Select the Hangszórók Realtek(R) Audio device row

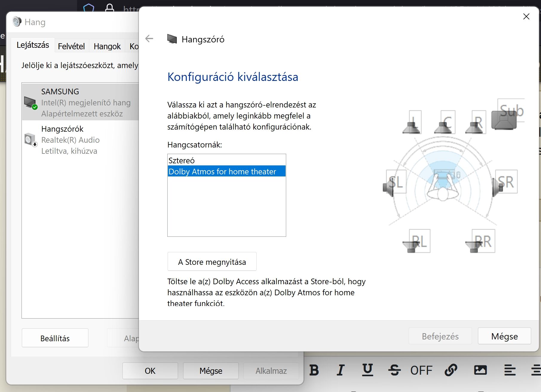[x=80, y=140]
